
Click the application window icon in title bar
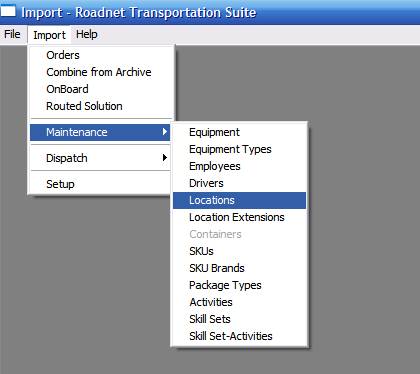coord(8,11)
